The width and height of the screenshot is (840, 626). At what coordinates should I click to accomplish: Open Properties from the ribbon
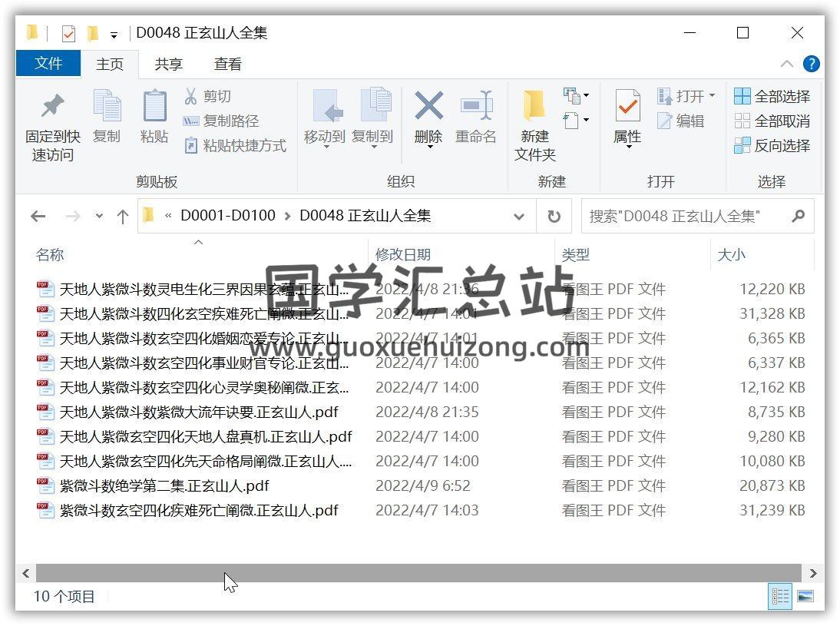[x=627, y=108]
